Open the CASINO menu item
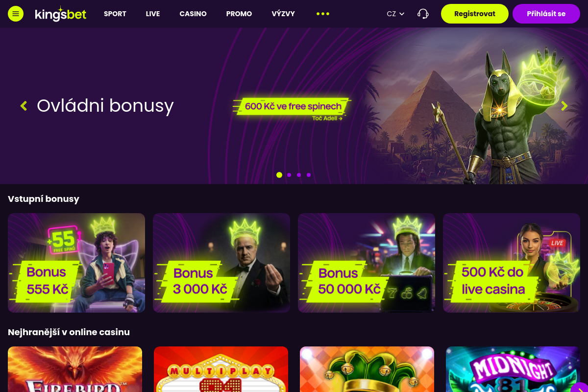 (193, 14)
